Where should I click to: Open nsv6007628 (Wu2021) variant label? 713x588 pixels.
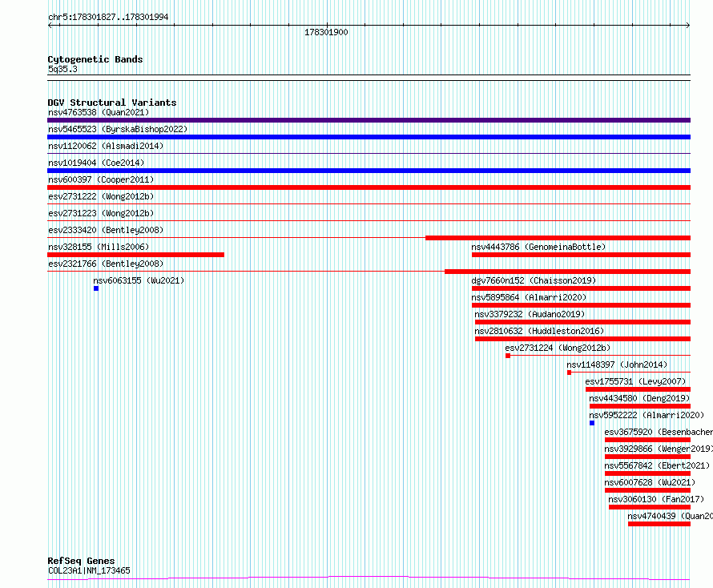(650, 482)
